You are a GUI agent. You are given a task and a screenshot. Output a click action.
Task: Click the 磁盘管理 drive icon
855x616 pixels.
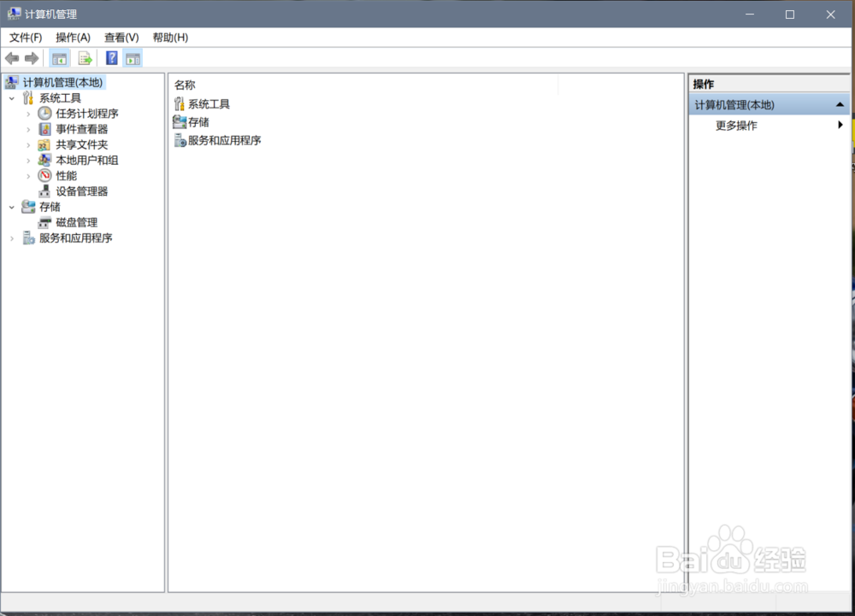(44, 222)
